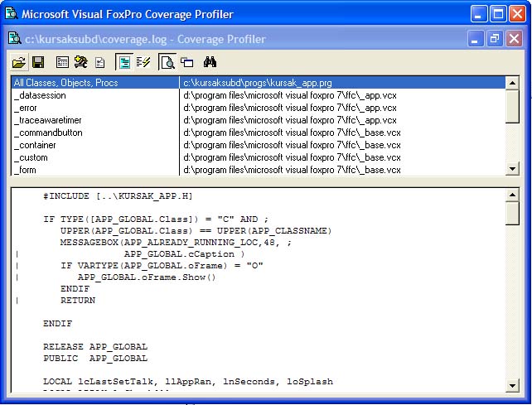The image size is (532, 405).
Task: Toggle Coverage Mode view
Action: click(x=124, y=62)
